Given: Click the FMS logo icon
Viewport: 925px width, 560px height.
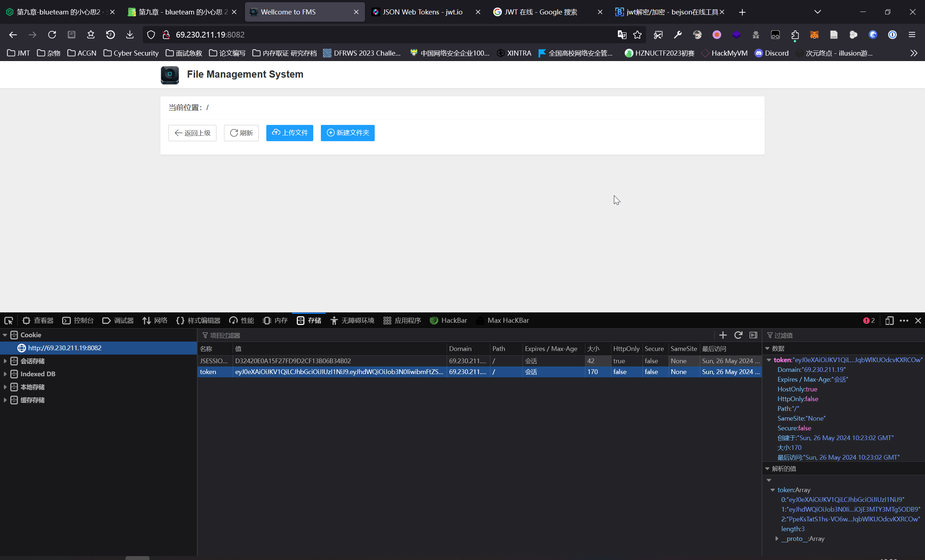Looking at the screenshot, I should [170, 75].
